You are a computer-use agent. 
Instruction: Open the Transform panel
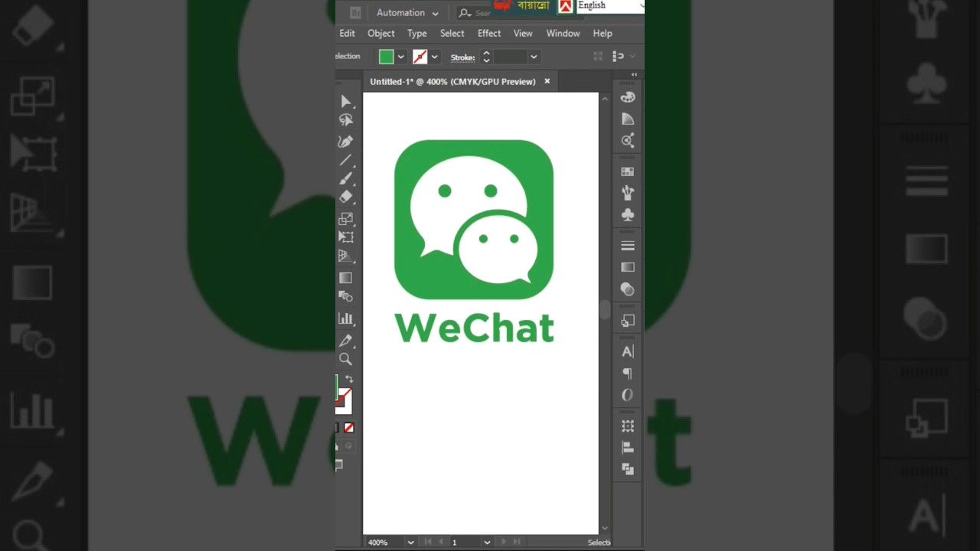(x=628, y=426)
